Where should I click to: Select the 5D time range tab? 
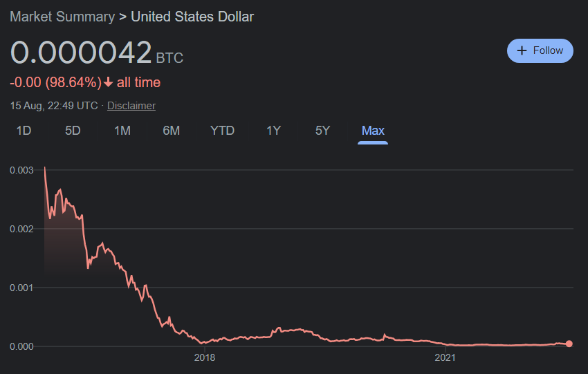73,131
